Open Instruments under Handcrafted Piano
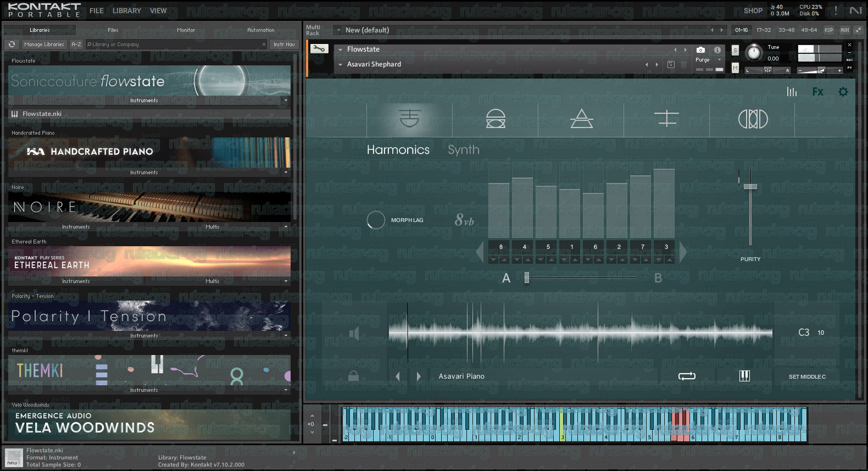This screenshot has width=868, height=471. point(144,173)
